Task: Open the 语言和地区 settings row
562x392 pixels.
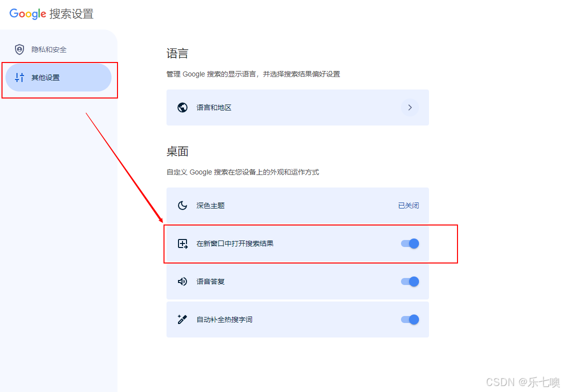Action: point(297,107)
